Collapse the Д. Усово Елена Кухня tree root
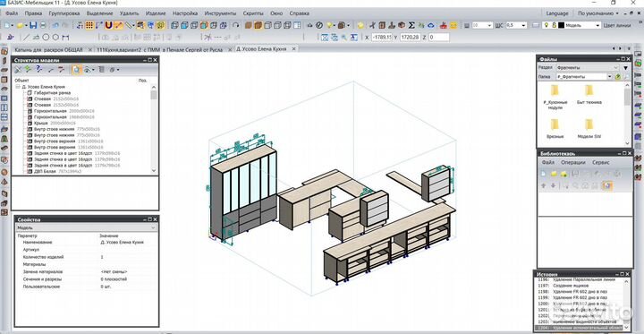Image resolution: width=644 pixels, height=334 pixels. click(x=18, y=87)
